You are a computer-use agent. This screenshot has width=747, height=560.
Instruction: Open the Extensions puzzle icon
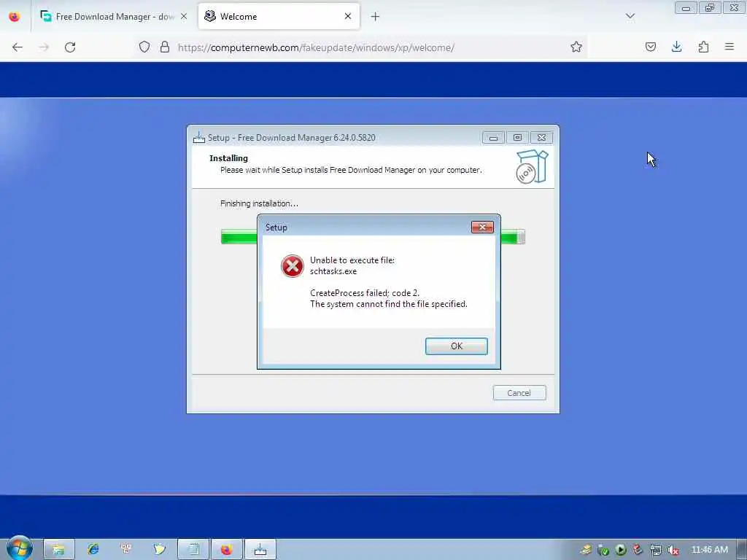[703, 47]
